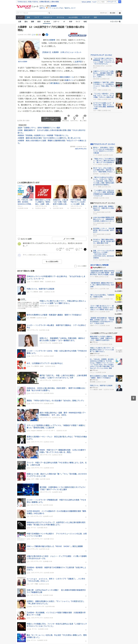Open the みんなの意見 tab
The width and height of the screenshot is (138, 644).
click(x=73, y=17)
